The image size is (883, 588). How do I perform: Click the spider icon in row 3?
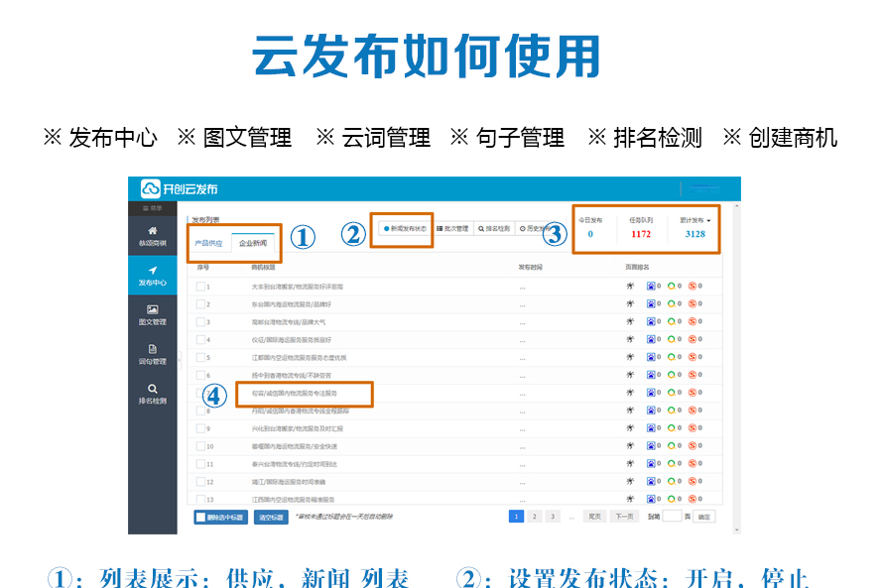[x=630, y=321]
